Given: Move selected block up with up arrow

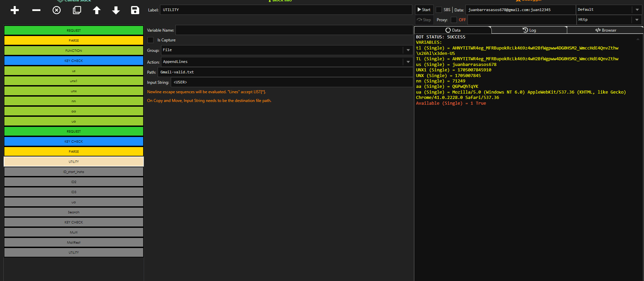Looking at the screenshot, I should tap(97, 10).
